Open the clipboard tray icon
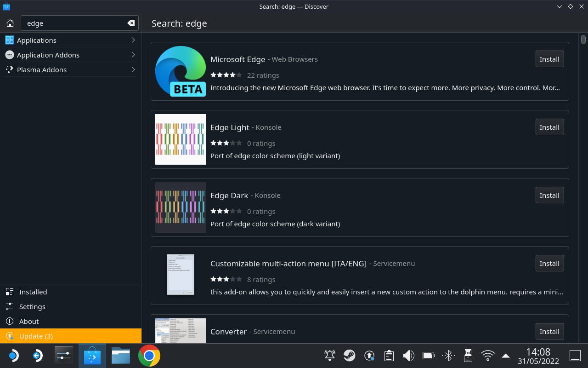This screenshot has width=588, height=368. coord(389,356)
